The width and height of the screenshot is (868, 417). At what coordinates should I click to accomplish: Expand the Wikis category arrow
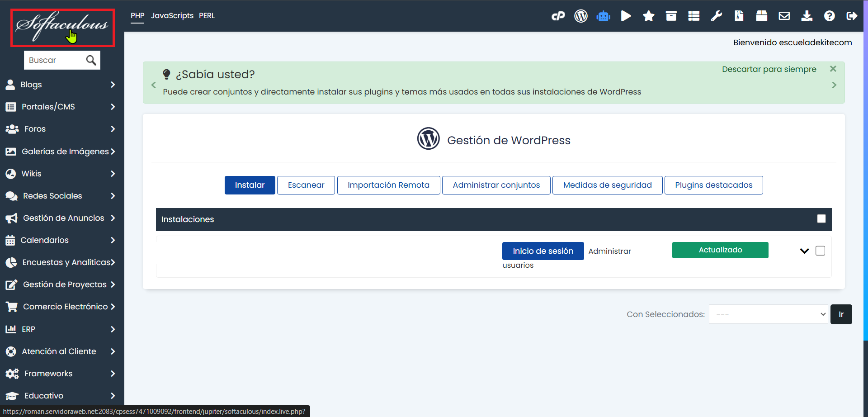(x=113, y=174)
